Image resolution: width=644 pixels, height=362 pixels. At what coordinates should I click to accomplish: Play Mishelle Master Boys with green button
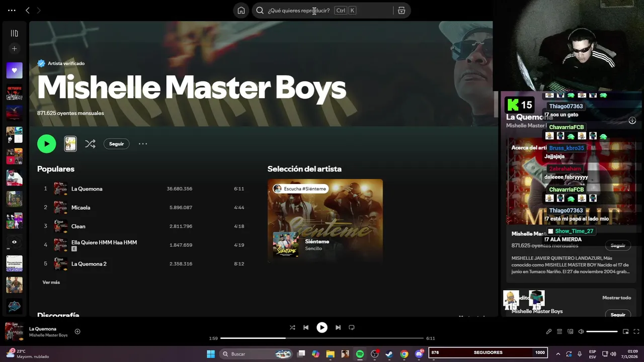pos(46,144)
